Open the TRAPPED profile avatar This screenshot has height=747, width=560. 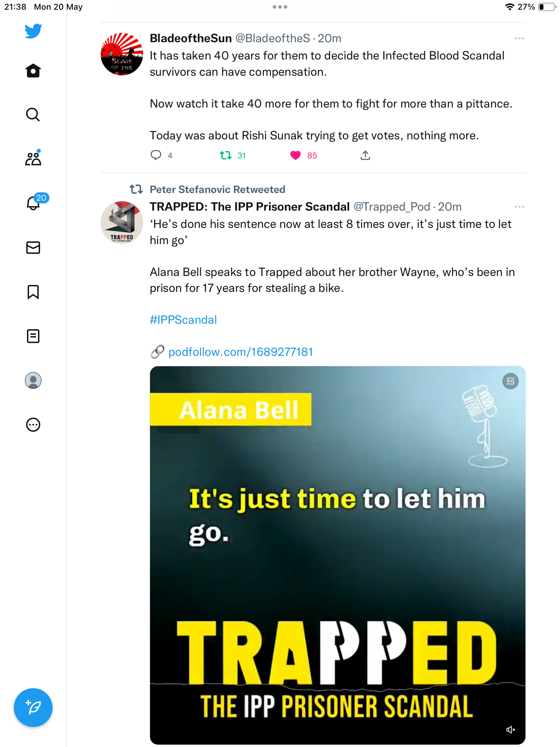122,222
